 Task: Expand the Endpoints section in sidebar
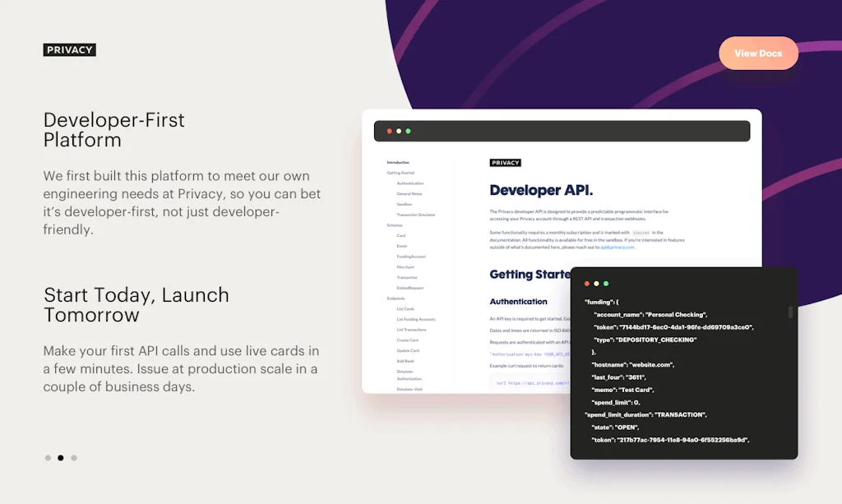[x=396, y=298]
